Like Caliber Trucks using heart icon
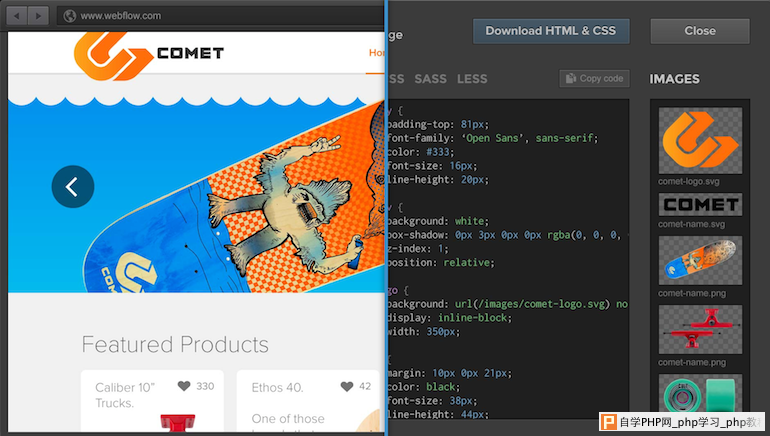Image resolution: width=770 pixels, height=436 pixels. point(184,386)
